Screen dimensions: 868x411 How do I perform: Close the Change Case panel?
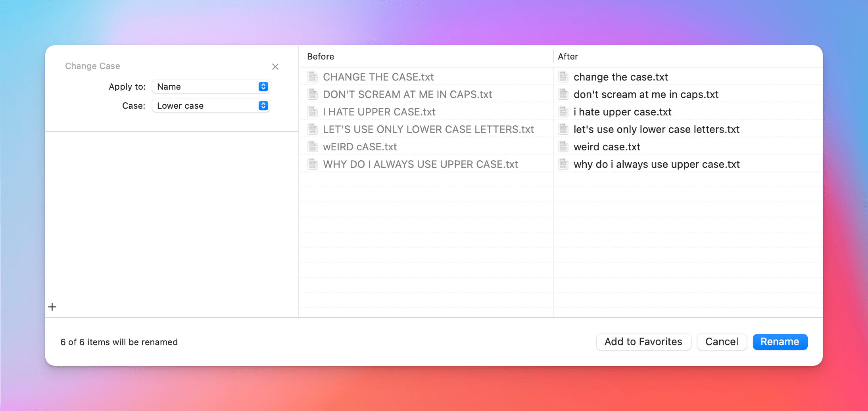click(x=275, y=67)
